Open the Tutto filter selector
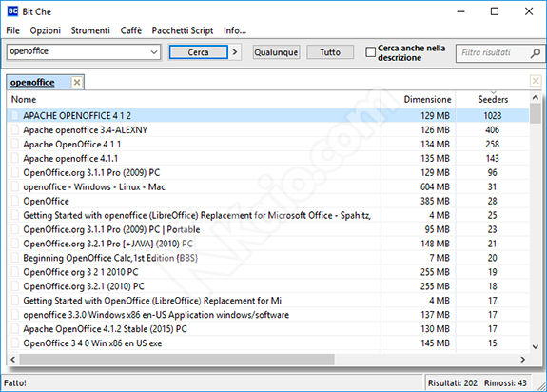 pyautogui.click(x=330, y=52)
